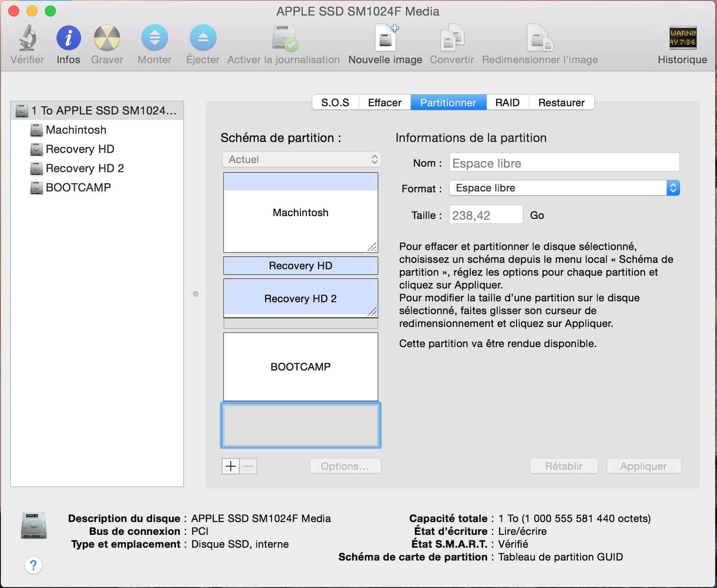Click the disk icon beside BOOTCAMP
The width and height of the screenshot is (717, 588).
coord(36,188)
